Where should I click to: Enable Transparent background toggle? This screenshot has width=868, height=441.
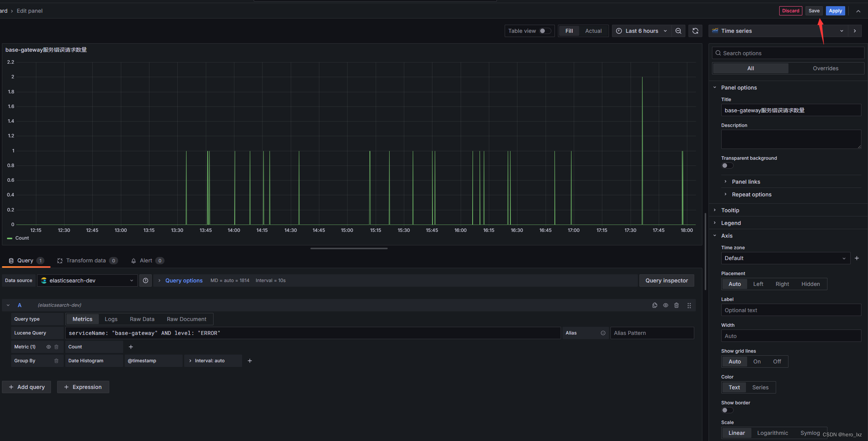[x=727, y=165]
